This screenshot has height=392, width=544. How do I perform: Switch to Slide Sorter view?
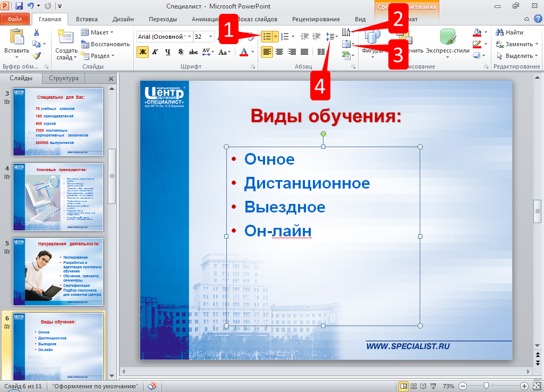414,386
